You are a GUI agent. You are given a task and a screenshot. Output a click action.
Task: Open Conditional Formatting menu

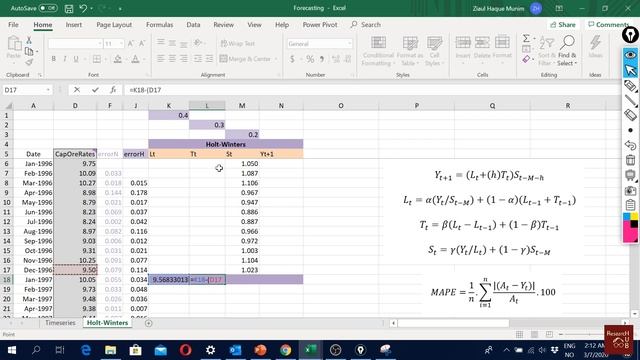click(378, 51)
